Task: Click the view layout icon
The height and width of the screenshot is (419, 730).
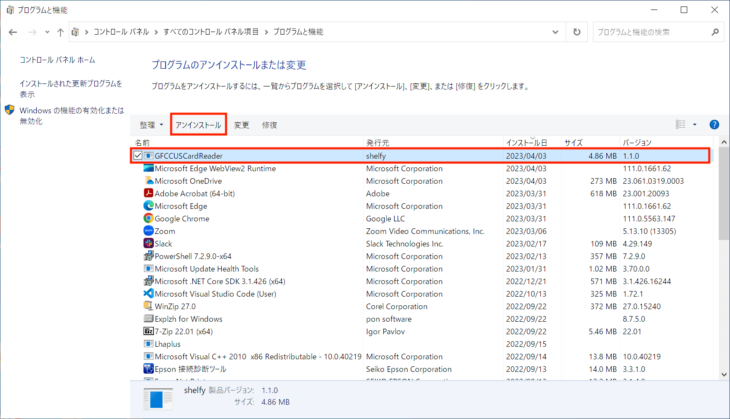Action: click(681, 124)
